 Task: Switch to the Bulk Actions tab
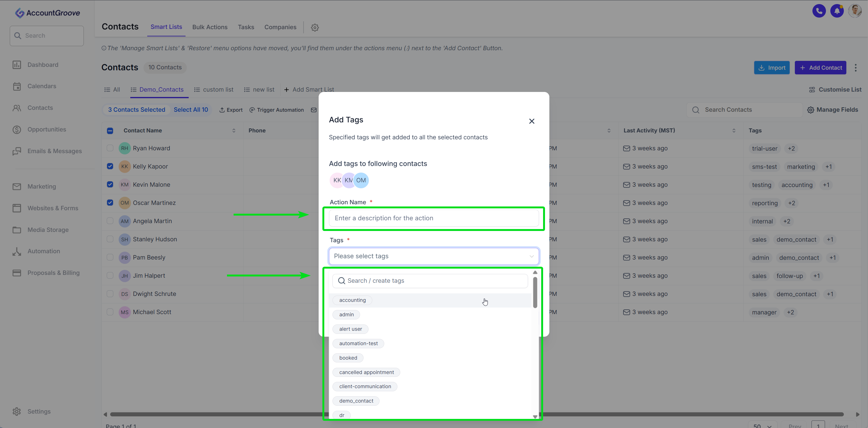[210, 27]
